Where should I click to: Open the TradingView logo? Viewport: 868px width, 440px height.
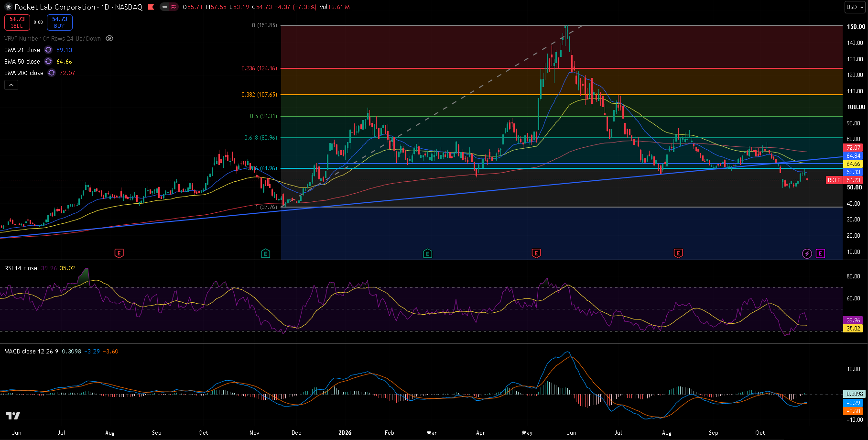13,416
